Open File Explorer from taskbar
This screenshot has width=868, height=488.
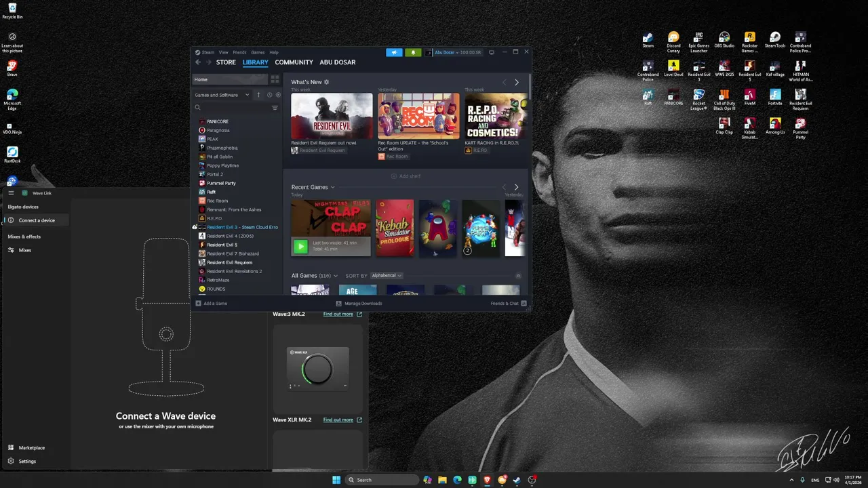point(442,480)
